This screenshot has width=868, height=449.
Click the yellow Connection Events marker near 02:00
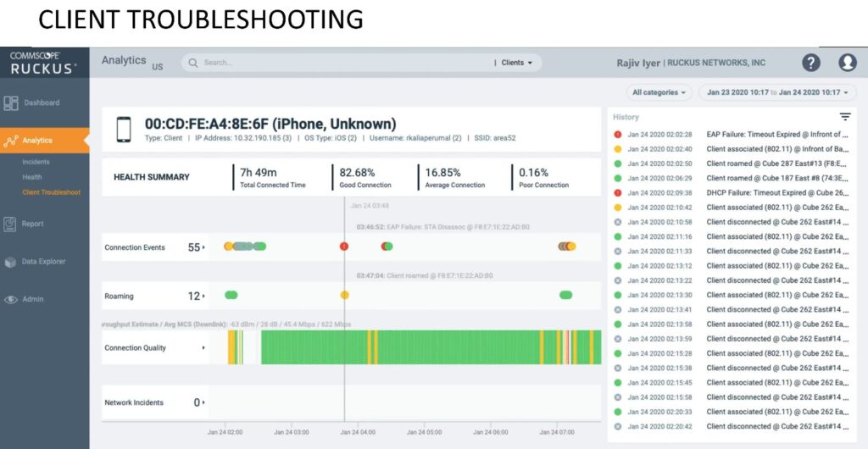(x=228, y=247)
